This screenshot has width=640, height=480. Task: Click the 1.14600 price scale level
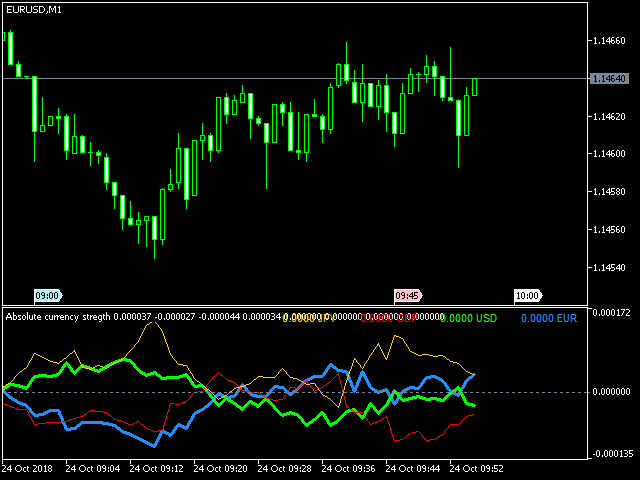click(609, 154)
